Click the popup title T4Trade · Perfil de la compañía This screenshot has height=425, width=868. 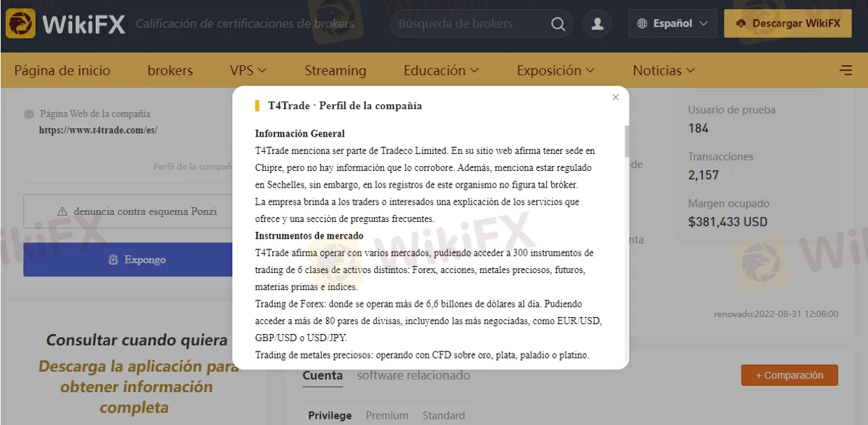345,106
